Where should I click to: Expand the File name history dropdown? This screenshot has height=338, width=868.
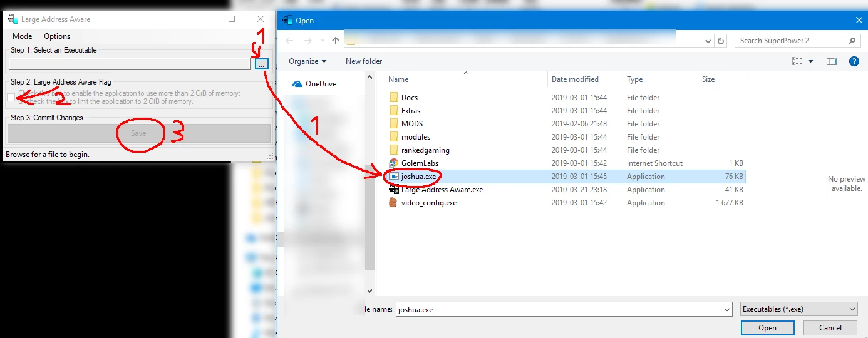pyautogui.click(x=726, y=309)
